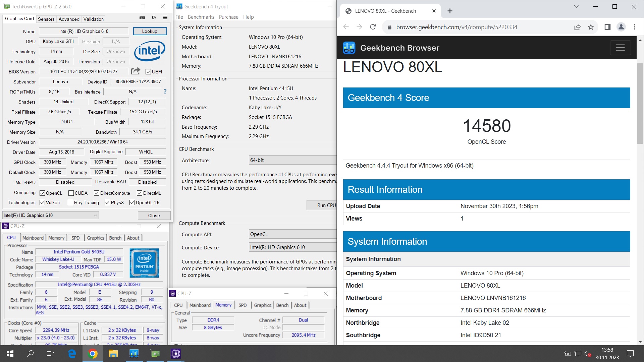Click BIOS export share icon in GPU-Z

136,71
